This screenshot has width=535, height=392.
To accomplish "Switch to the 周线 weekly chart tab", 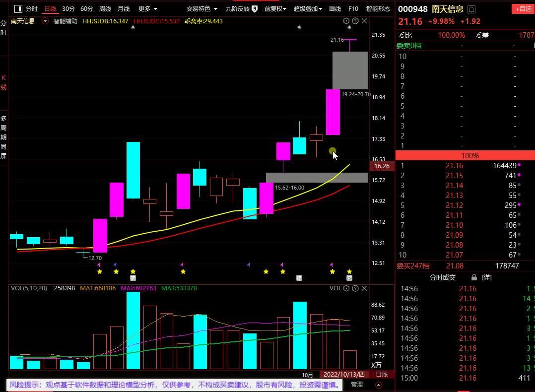I will tap(105, 9).
